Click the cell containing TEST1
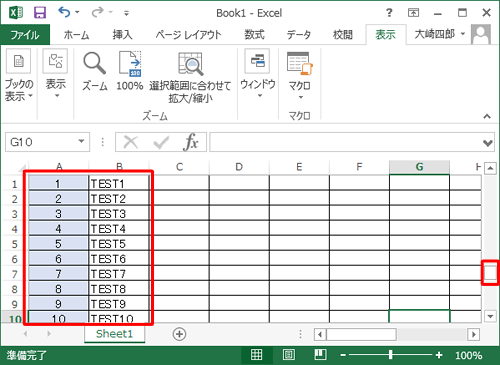Image resolution: width=500 pixels, height=365 pixels. point(119,183)
